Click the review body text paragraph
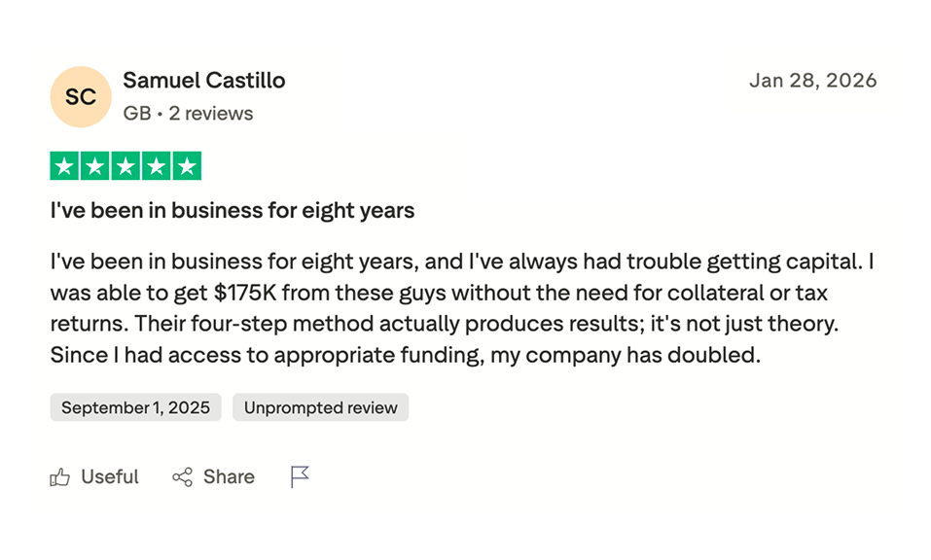This screenshot has height=560, width=931. pyautogui.click(x=462, y=308)
